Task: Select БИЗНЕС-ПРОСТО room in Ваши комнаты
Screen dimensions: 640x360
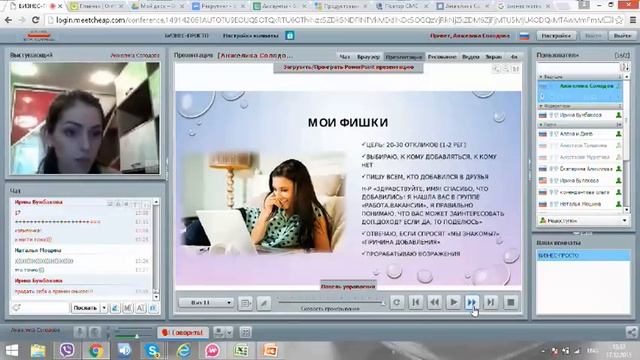Action: point(583,256)
